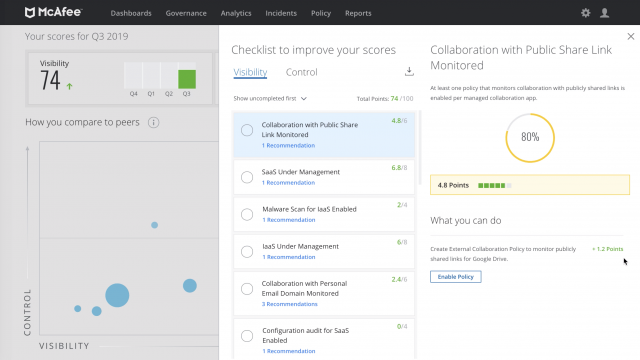The height and width of the screenshot is (360, 640).
Task: Check the IaaS Under Management circle
Action: point(247,251)
